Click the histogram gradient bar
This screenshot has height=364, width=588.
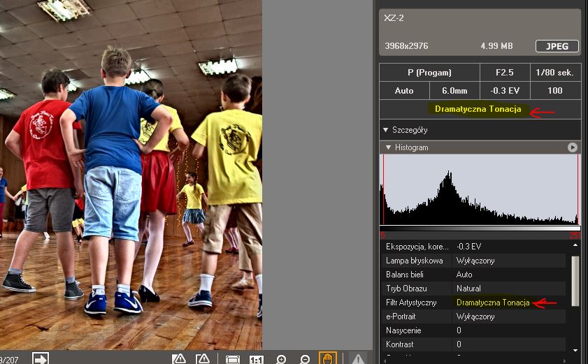[480, 228]
